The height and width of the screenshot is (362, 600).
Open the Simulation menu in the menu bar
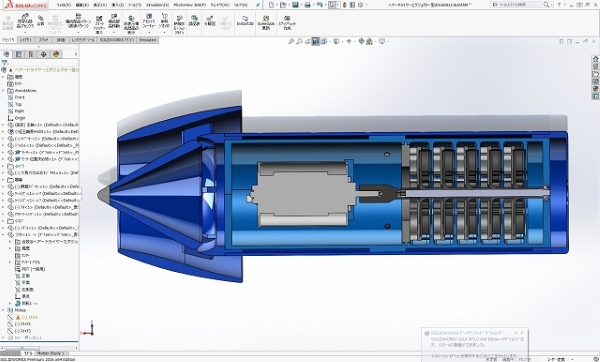(x=157, y=5)
